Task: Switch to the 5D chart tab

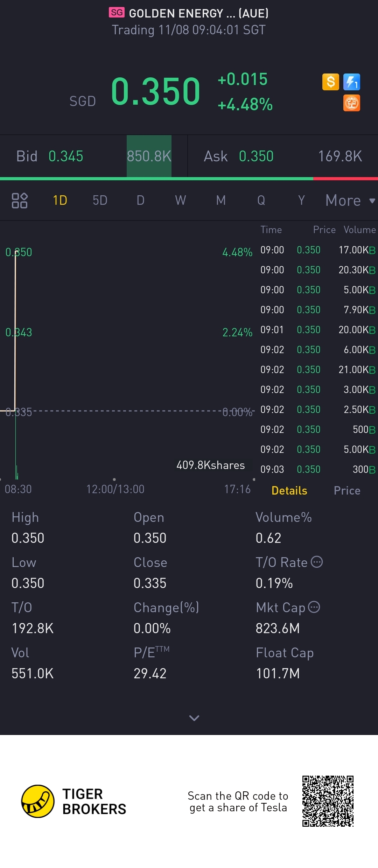Action: click(x=100, y=201)
